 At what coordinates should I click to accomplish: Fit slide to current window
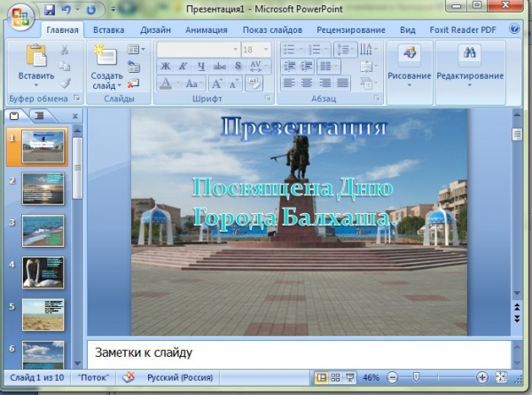point(501,377)
